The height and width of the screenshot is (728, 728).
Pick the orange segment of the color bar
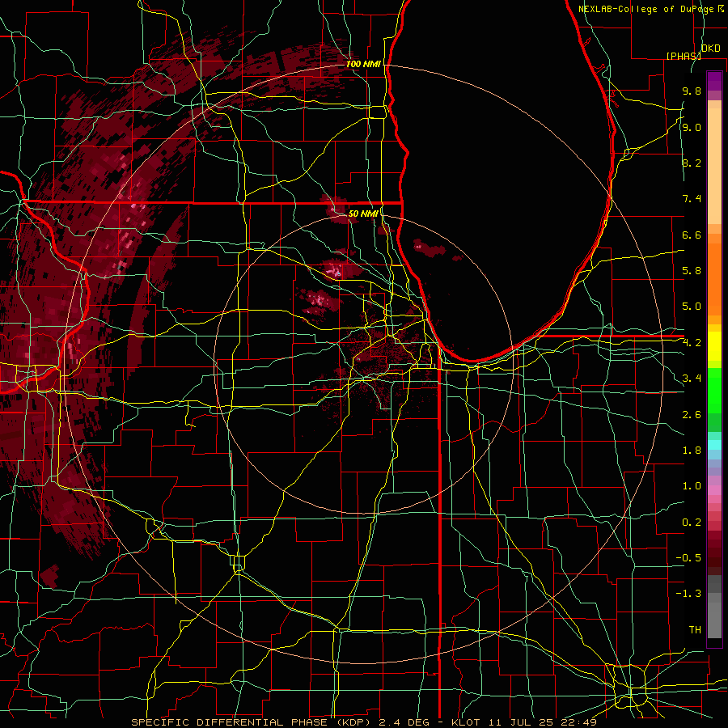point(714,278)
